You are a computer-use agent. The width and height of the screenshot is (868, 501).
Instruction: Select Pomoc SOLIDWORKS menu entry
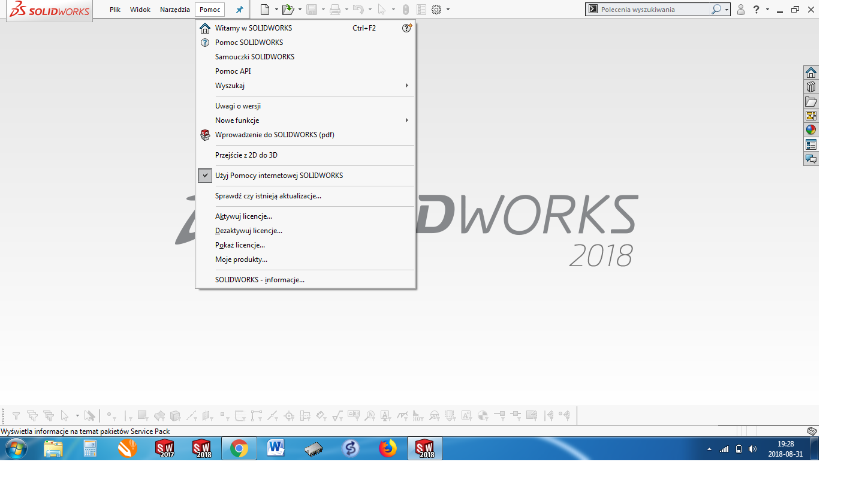pyautogui.click(x=306, y=43)
